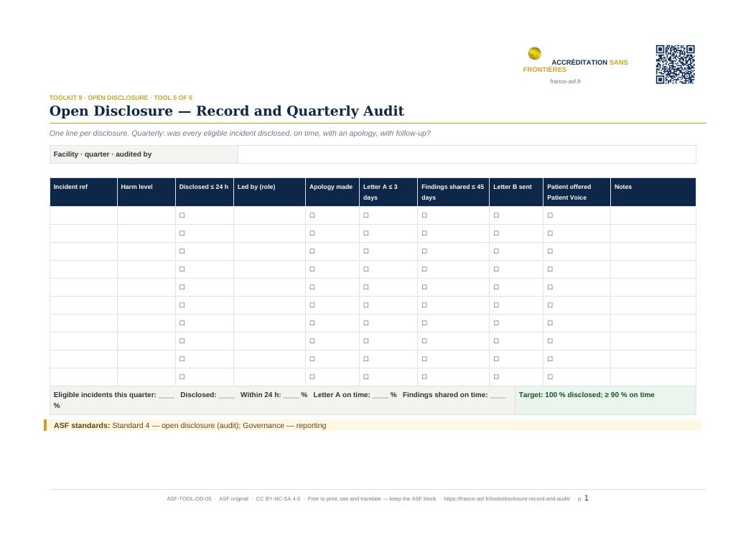Tick last row Disclosed ≤ 24 h checkbox
The height and width of the screenshot is (535, 756).
point(182,377)
